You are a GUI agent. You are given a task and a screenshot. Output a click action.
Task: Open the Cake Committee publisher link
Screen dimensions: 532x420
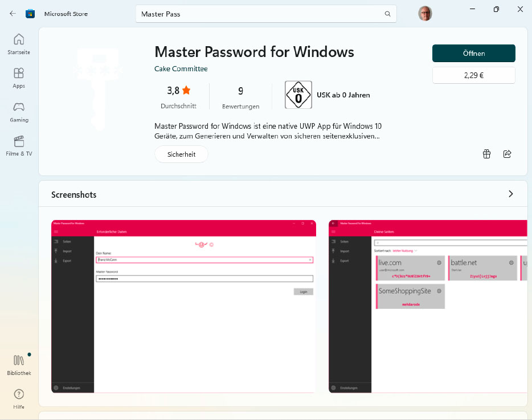(x=181, y=68)
